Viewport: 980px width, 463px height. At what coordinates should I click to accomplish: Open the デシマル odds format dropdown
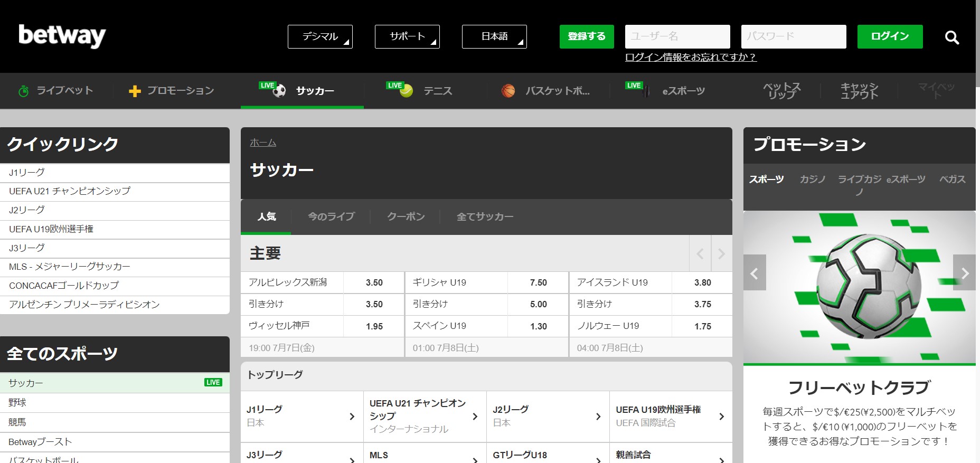click(x=320, y=36)
